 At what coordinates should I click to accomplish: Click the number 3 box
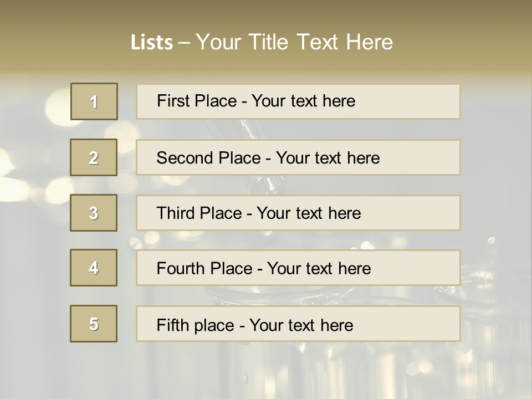[94, 213]
